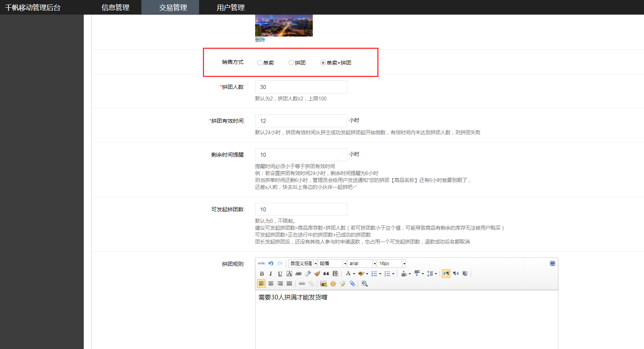The height and width of the screenshot is (349, 644).
Task: Open the 段落 paragraph format dropdown
Action: click(332, 264)
